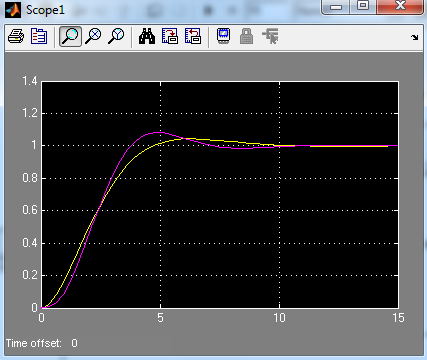Select the Zoom tool (magnifier)

70,36
